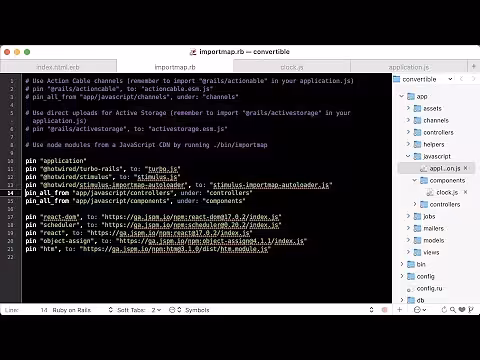The image size is (480, 360).
Task: Show source control status in file browser
Action: coord(471,310)
